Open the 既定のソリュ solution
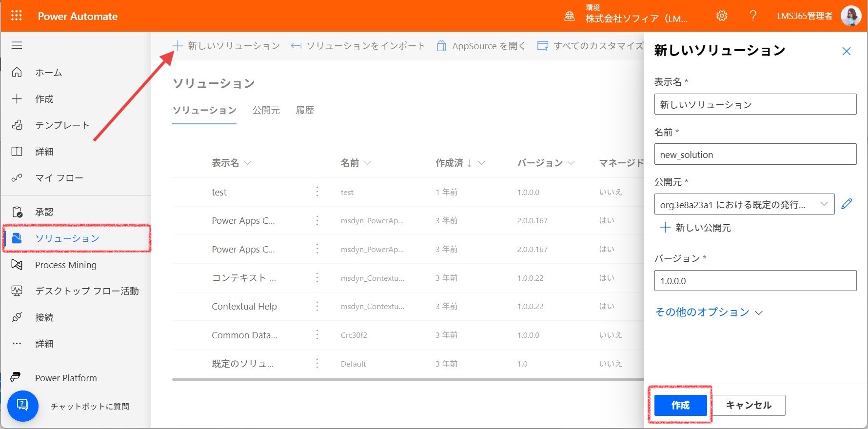Screen dimensions: 868x429 coord(242,364)
